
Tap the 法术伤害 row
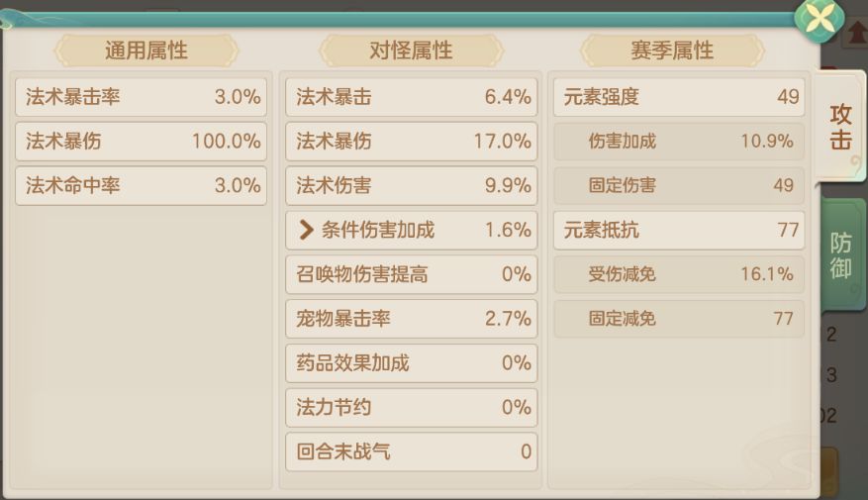412,185
